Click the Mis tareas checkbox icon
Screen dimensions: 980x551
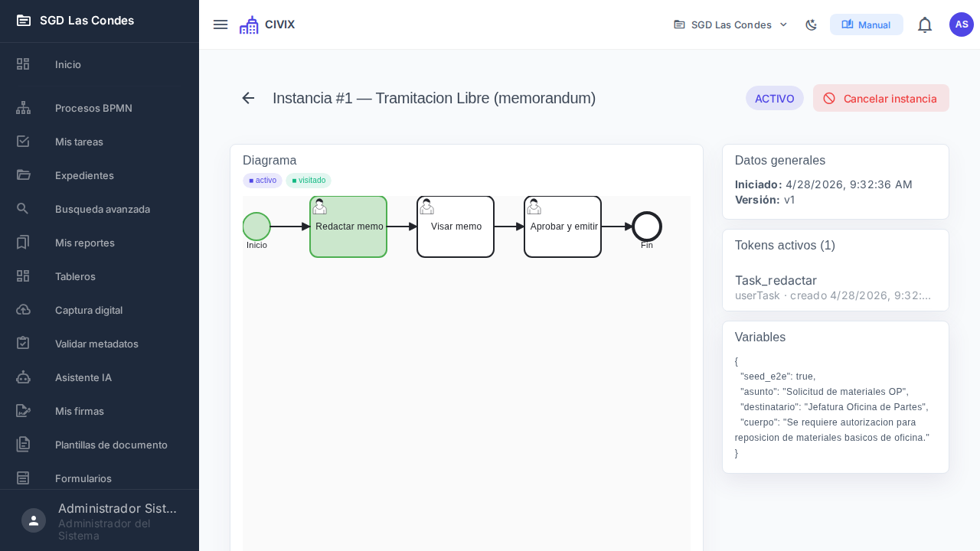pos(23,142)
